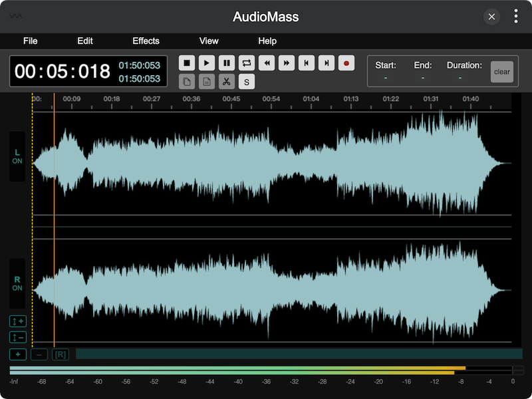This screenshot has width=532, height=399.
Task: Close the AudioMass window with the X
Action: point(491,17)
